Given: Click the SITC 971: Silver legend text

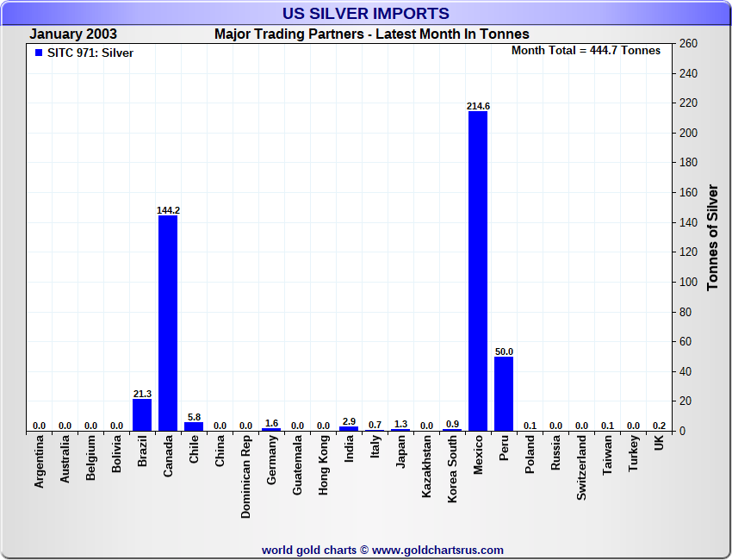Looking at the screenshot, I should pos(90,53).
